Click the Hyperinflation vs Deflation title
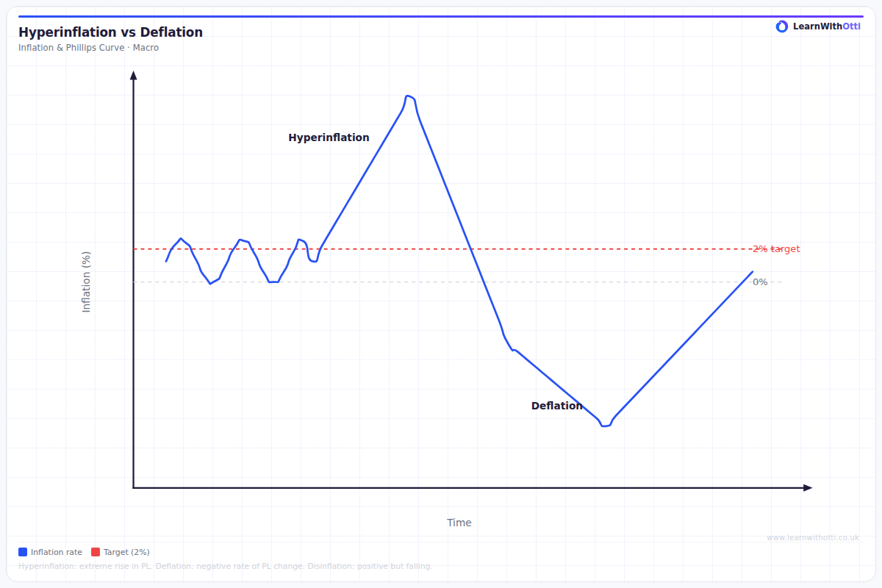 [x=110, y=32]
